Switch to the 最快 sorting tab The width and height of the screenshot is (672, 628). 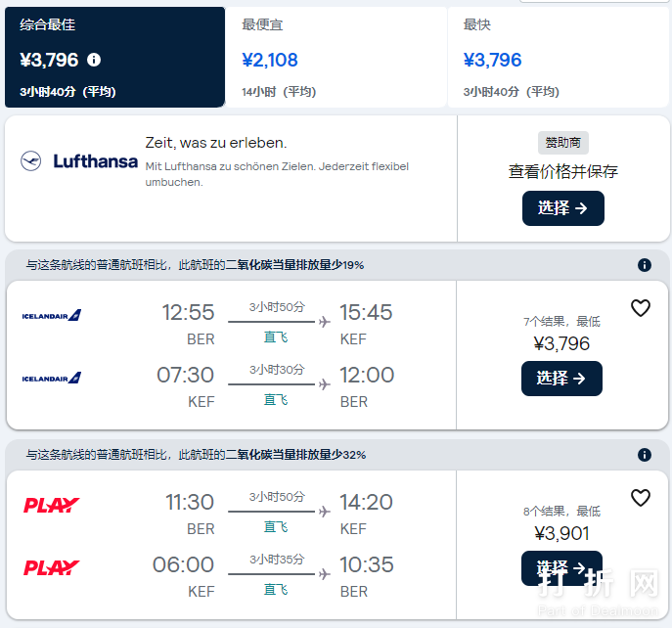[x=558, y=58]
